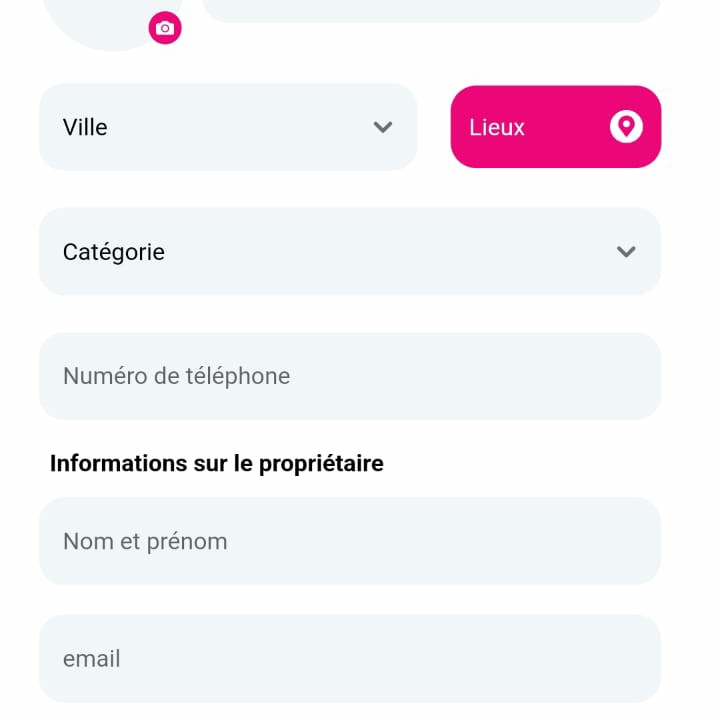Open the Ville dropdown list
Viewport: 720px width, 720px height.
[x=228, y=127]
